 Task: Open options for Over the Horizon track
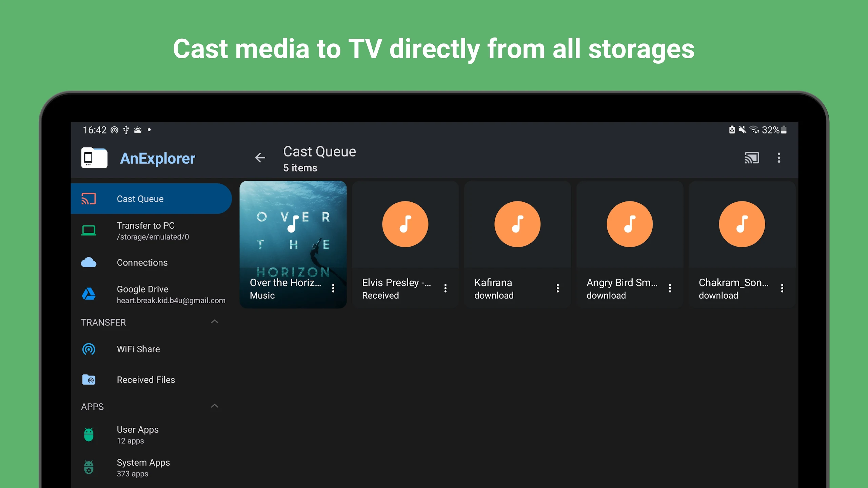[333, 288]
